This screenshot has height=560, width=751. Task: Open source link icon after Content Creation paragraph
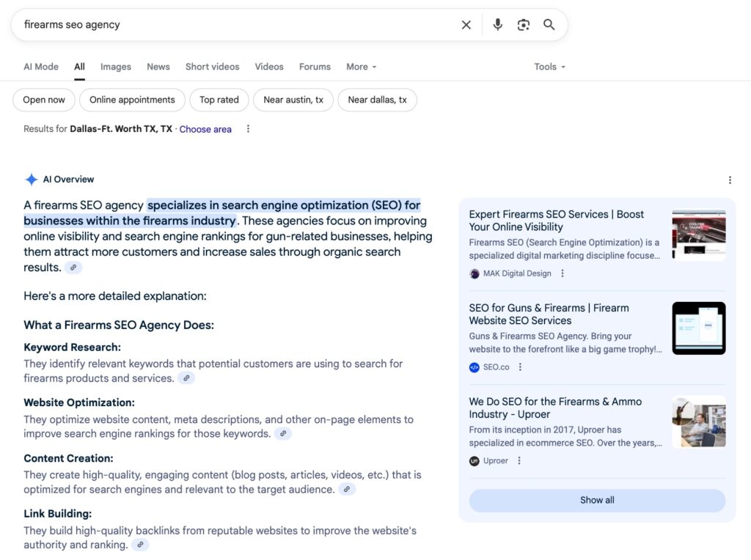pyautogui.click(x=347, y=489)
